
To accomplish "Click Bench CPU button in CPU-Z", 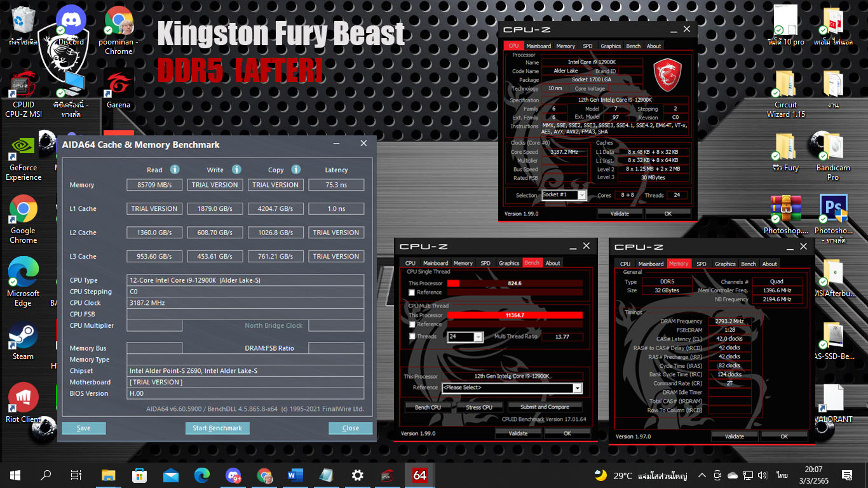I will (x=428, y=407).
